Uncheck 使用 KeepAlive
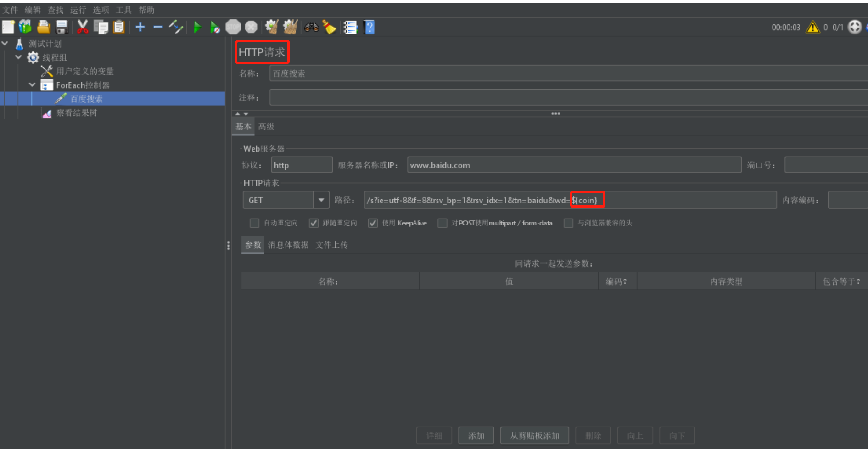868x449 pixels. click(373, 223)
